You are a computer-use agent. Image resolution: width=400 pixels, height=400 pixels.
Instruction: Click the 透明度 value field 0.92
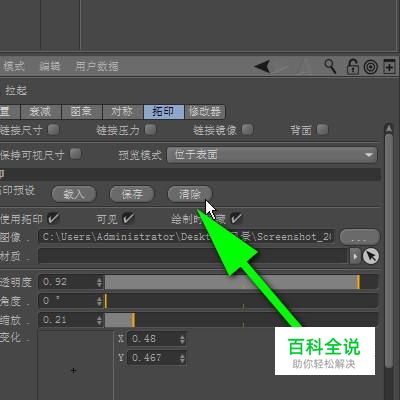tap(68, 282)
